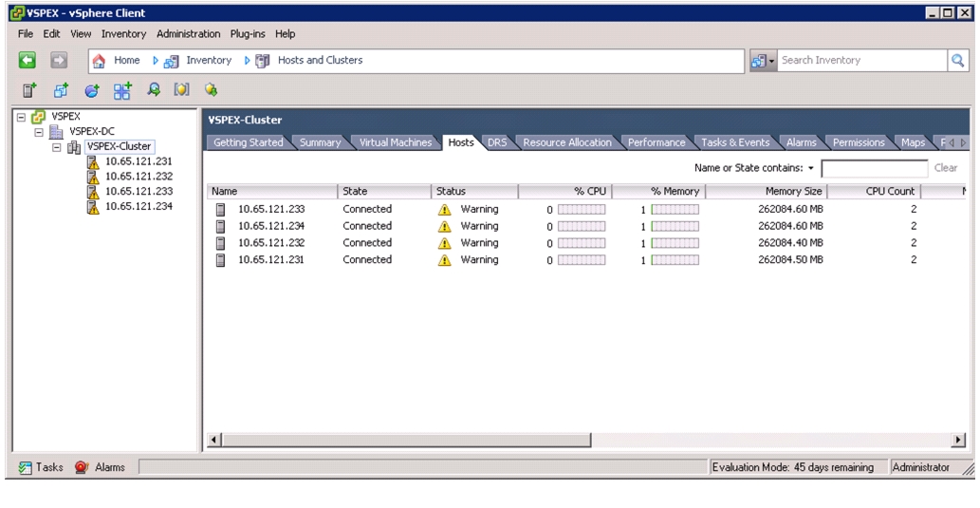
Task: Click the Alarms icon in status bar
Action: [82, 467]
